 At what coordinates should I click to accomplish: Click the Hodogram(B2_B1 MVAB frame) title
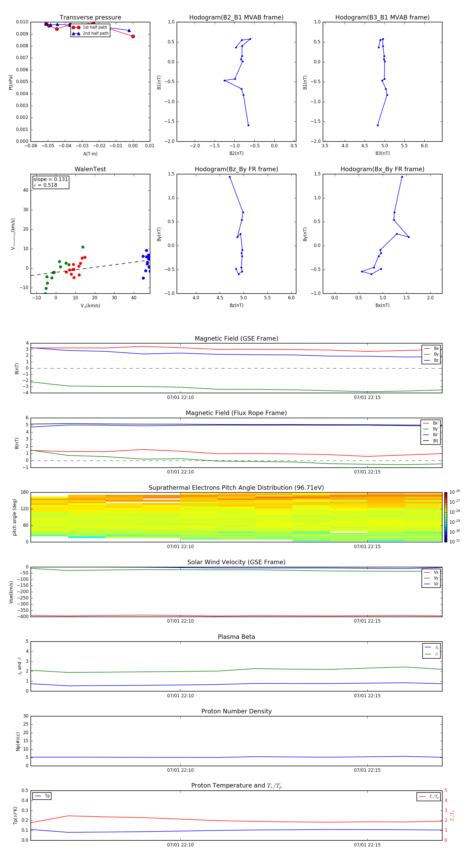(x=236, y=18)
